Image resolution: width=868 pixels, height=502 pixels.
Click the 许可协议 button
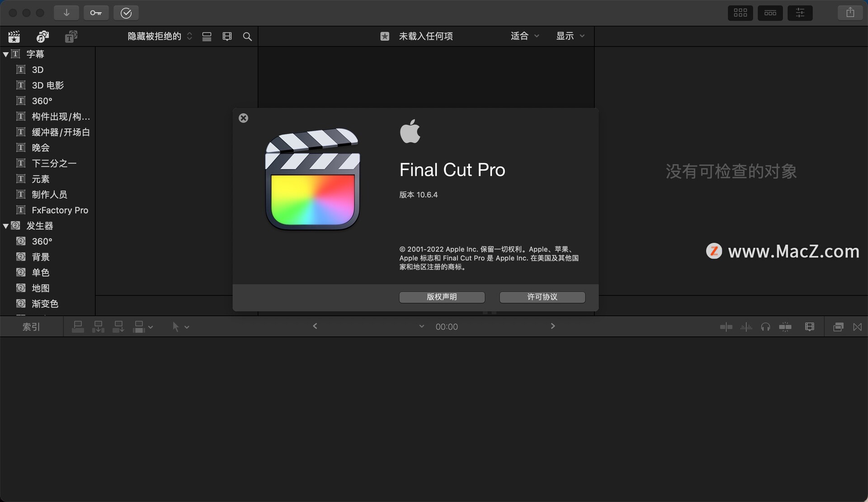(x=542, y=297)
